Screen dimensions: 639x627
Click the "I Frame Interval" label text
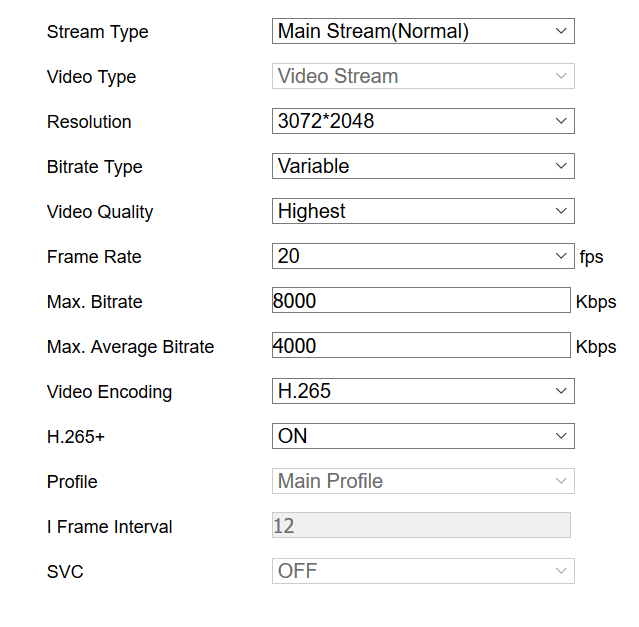109,527
